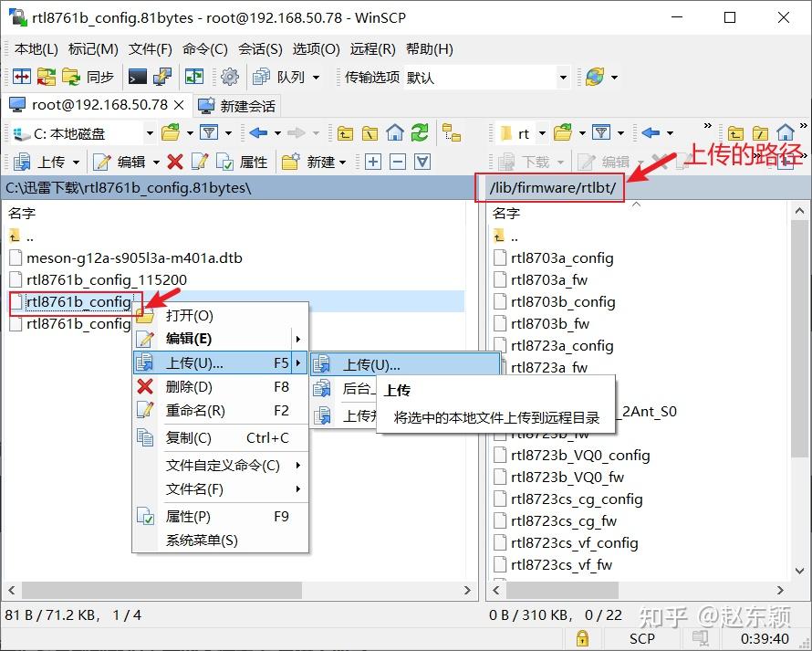Screen dimensions: 812x651
Task: Click the 编辑 edit toolbar button
Action: point(120,163)
